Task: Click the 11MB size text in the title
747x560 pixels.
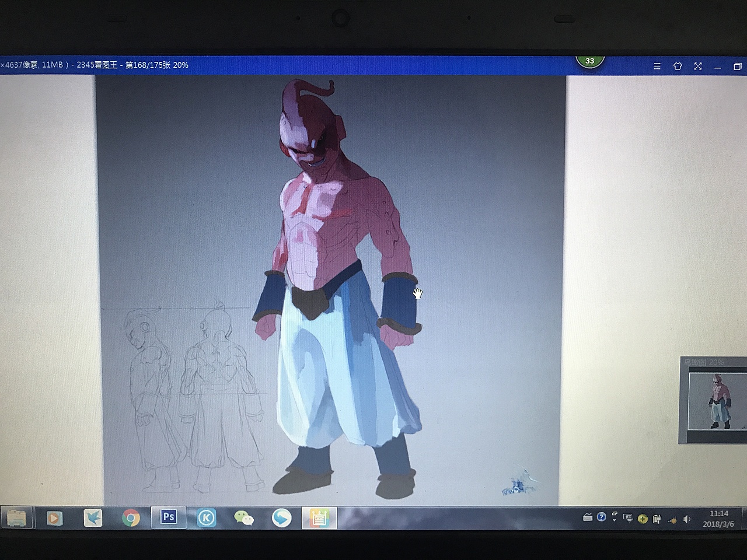Action: pyautogui.click(x=52, y=65)
